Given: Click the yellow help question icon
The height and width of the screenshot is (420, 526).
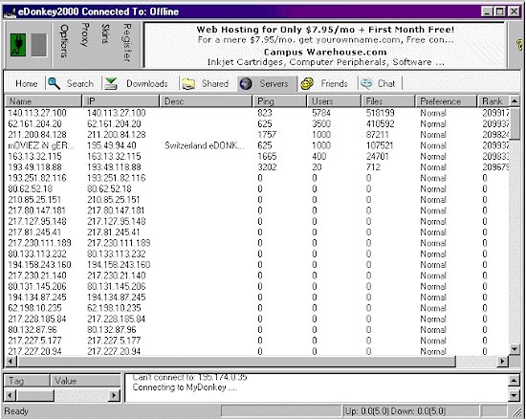Looking at the screenshot, I should 520,45.
